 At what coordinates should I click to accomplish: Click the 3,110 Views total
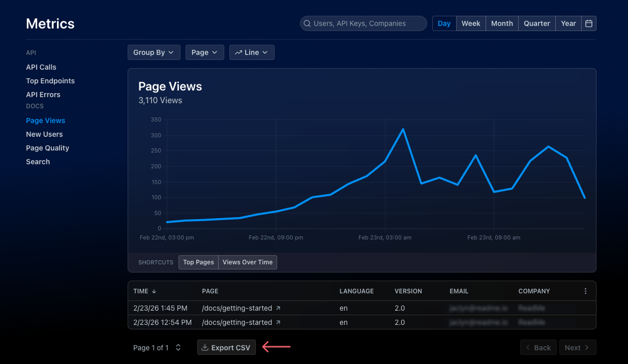pos(160,101)
